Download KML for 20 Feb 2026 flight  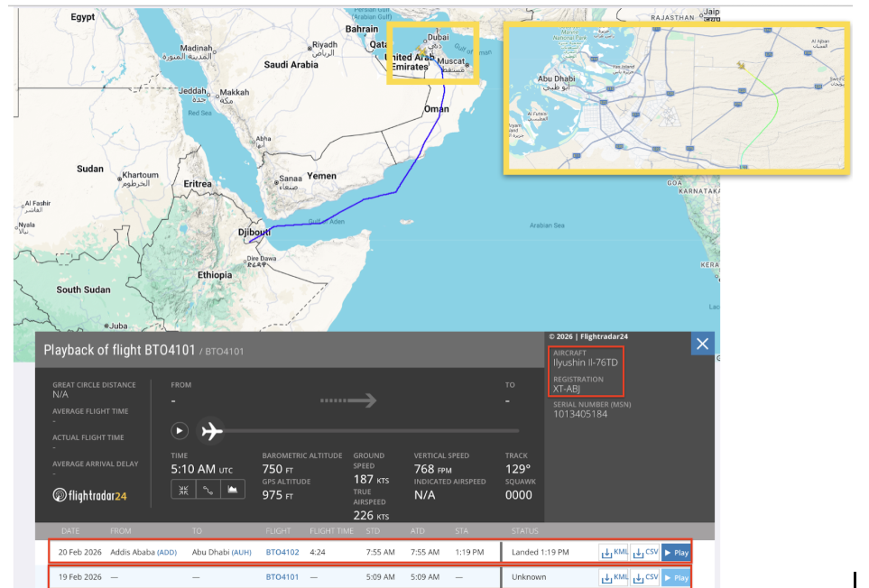614,553
